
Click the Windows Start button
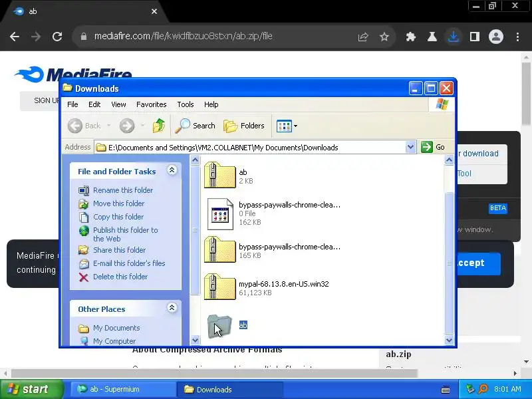point(31,389)
